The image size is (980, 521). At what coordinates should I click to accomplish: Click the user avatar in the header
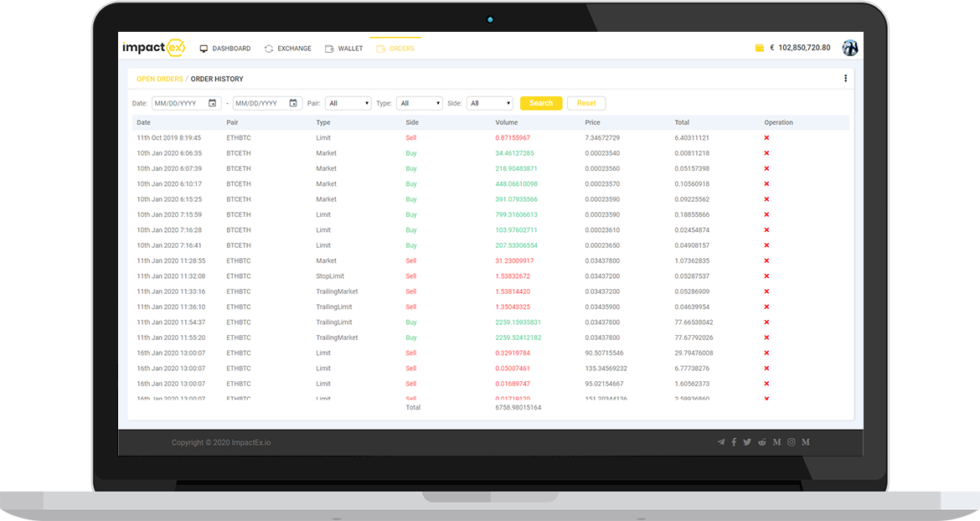pos(850,48)
